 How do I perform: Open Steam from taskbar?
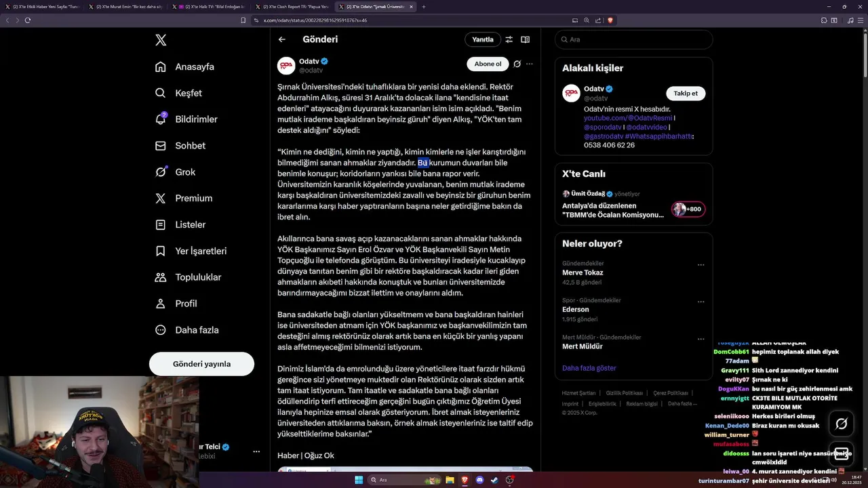click(494, 480)
